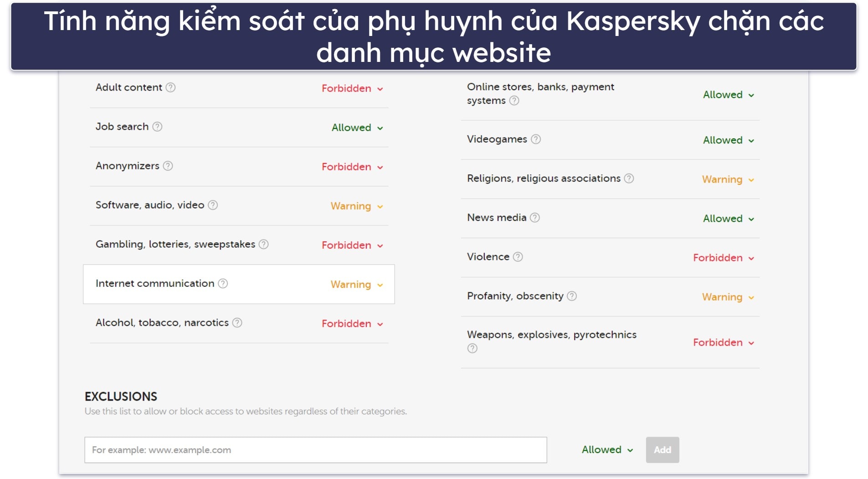Show help for Software, audio, video
The image size is (868, 479).
coord(213,205)
